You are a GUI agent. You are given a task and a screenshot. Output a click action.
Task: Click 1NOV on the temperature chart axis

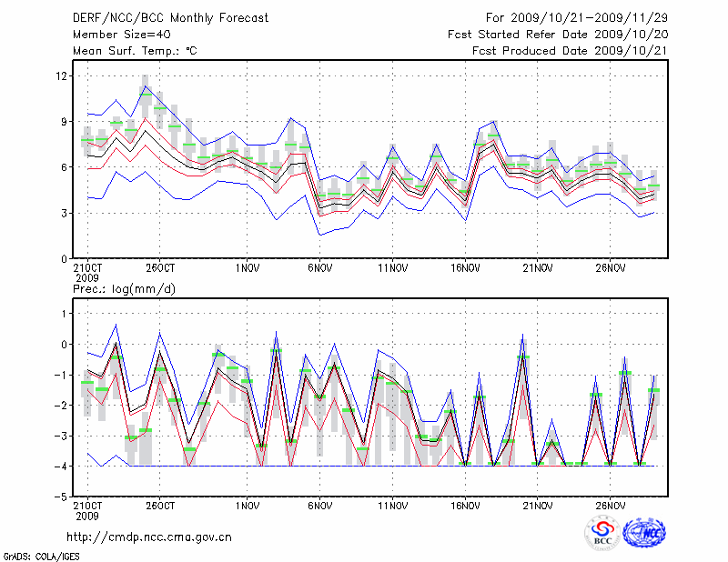coord(247,268)
